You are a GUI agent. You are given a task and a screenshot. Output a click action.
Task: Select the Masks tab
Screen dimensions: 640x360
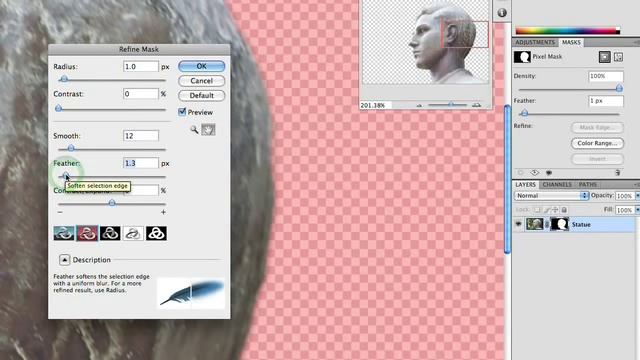(x=571, y=42)
